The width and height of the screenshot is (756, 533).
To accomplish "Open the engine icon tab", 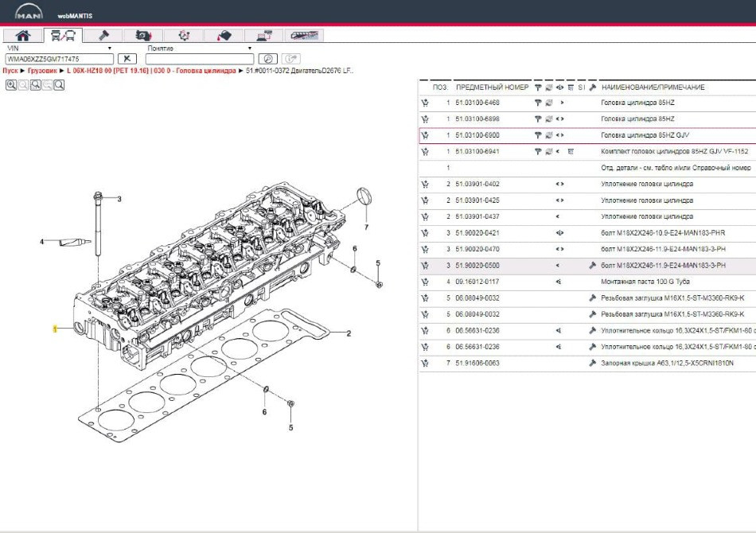I will [143, 35].
